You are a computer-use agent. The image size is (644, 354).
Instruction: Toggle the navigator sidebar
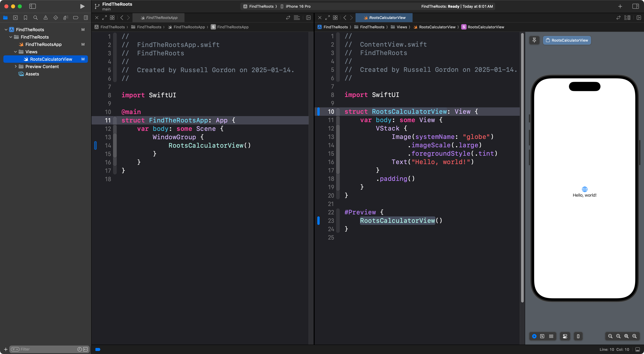point(33,6)
